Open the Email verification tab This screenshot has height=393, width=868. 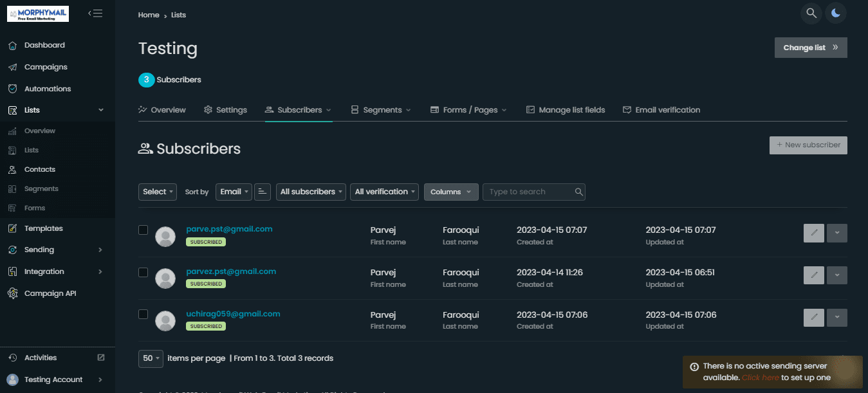tap(661, 110)
